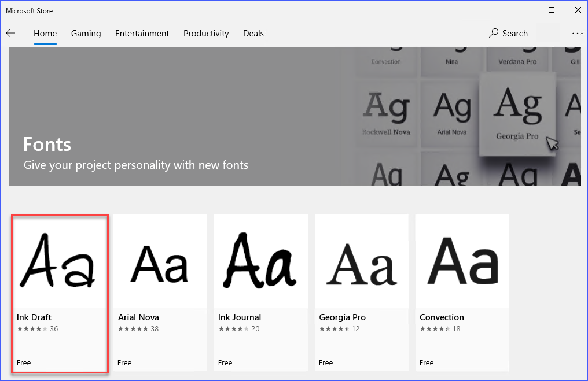Click Convection star rating 18
Viewport: 588px width, 381px height.
pos(440,329)
